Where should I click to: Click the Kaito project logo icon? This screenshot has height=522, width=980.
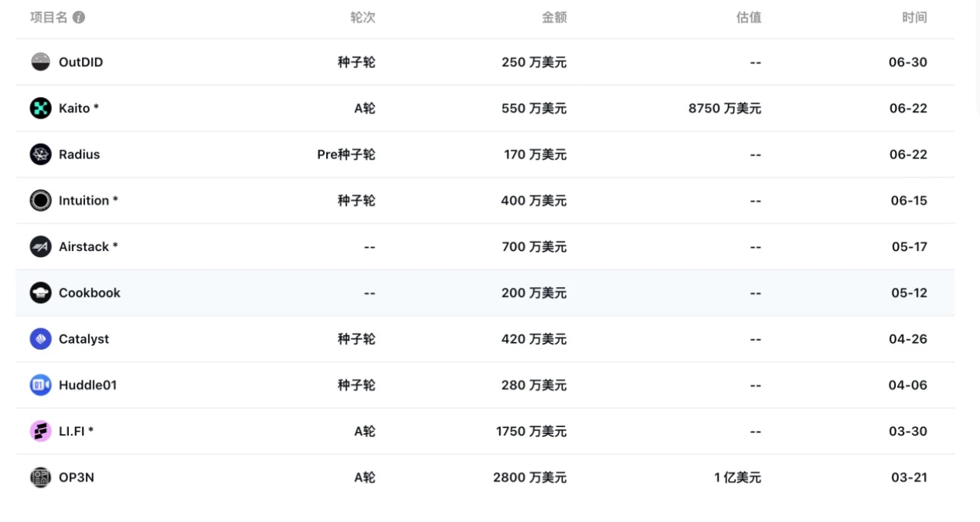(41, 108)
